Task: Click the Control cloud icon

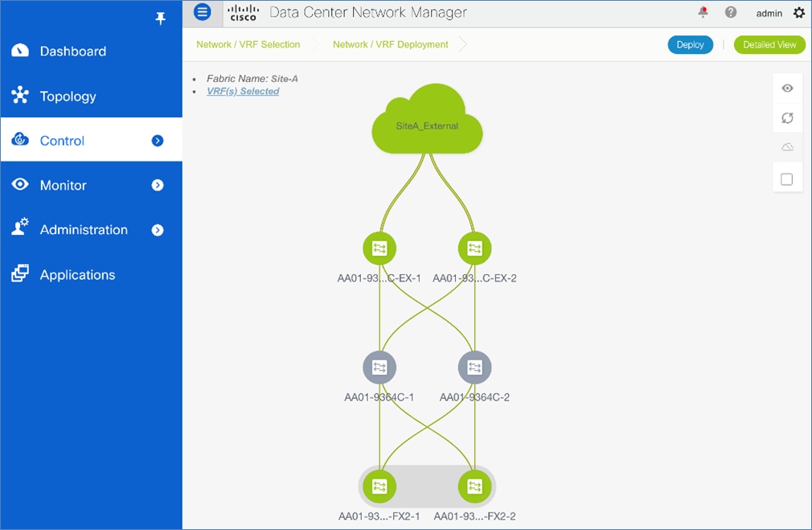Action: (20, 139)
